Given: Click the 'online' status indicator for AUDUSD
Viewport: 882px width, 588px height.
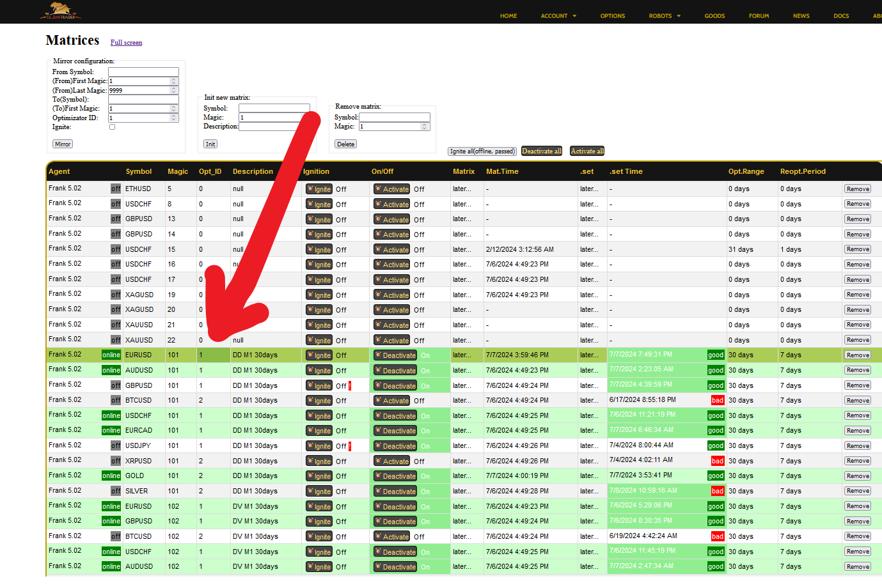Looking at the screenshot, I should (x=111, y=370).
